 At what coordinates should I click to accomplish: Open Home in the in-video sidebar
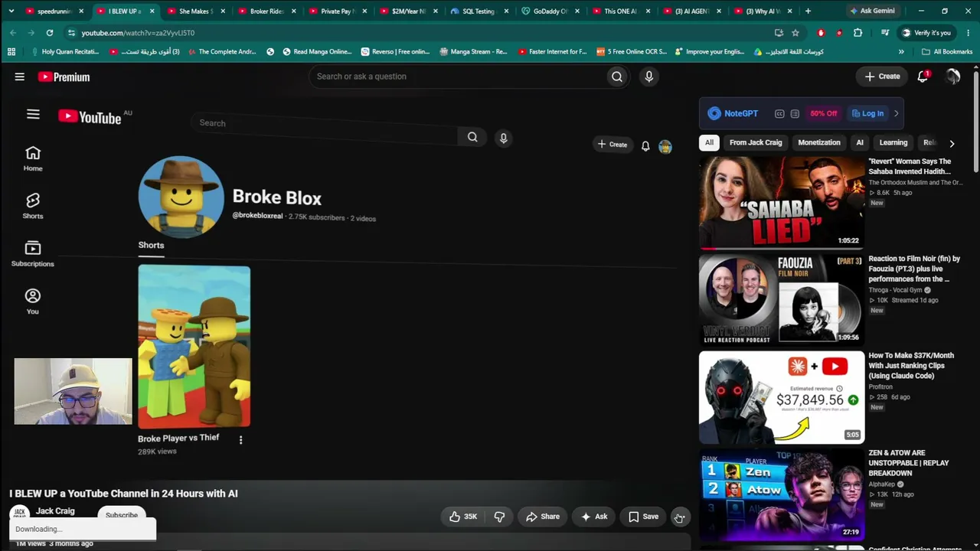coord(33,158)
